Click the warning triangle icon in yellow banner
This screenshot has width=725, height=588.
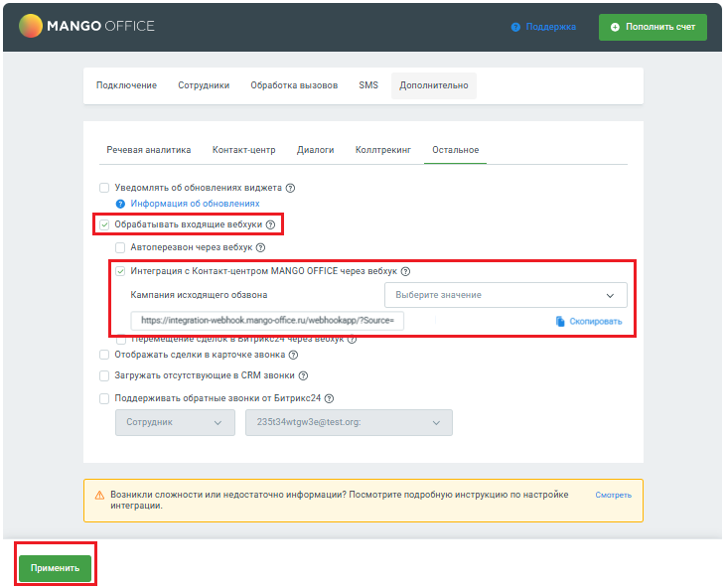99,496
